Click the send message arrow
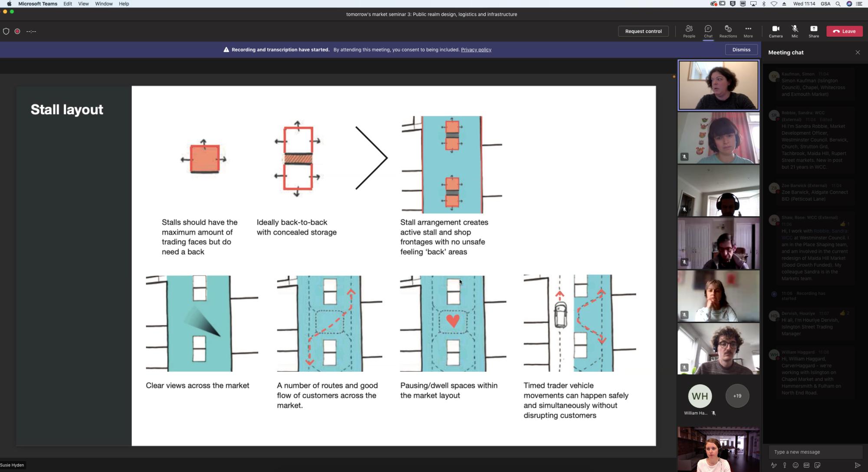 [858, 465]
